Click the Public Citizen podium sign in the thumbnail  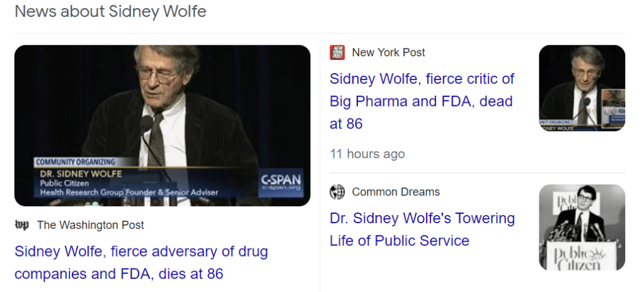tap(578, 256)
